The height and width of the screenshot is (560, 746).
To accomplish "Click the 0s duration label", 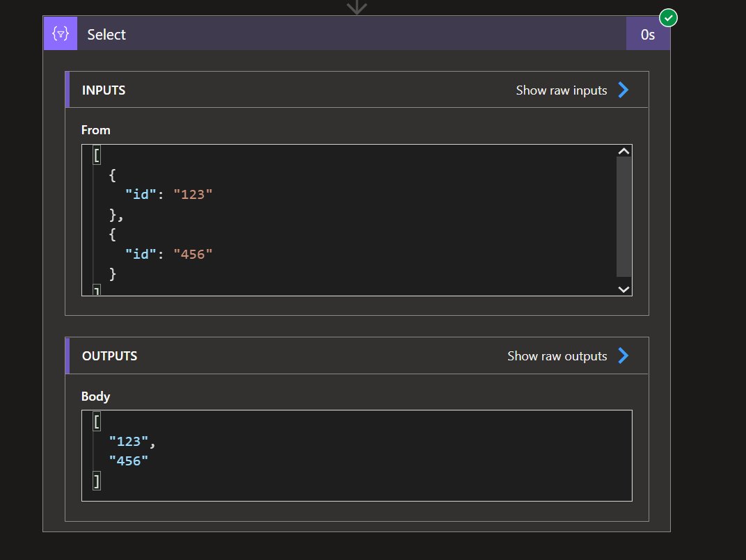I will click(647, 35).
